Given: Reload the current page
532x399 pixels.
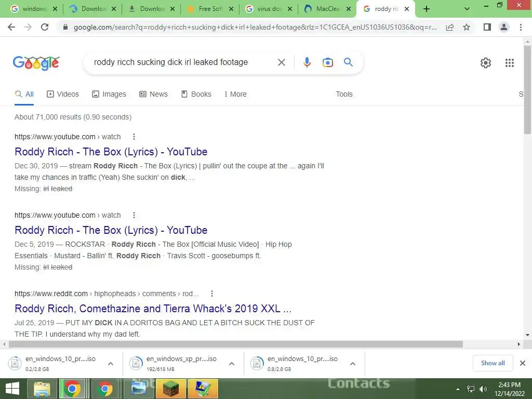Looking at the screenshot, I should click(x=45, y=27).
